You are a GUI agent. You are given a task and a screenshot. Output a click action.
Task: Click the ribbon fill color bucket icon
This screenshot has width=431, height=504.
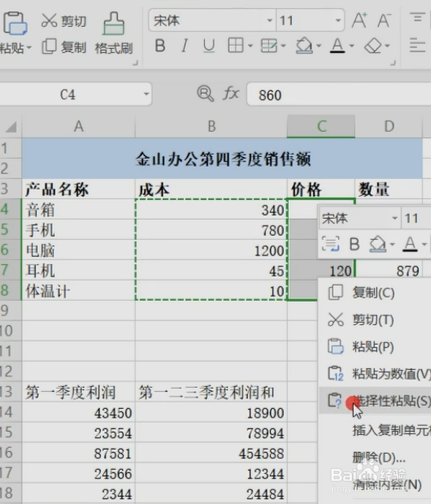(x=304, y=45)
